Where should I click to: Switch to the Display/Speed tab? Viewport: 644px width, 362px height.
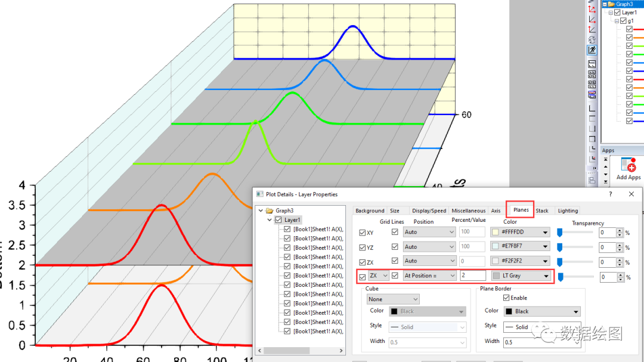pyautogui.click(x=429, y=211)
